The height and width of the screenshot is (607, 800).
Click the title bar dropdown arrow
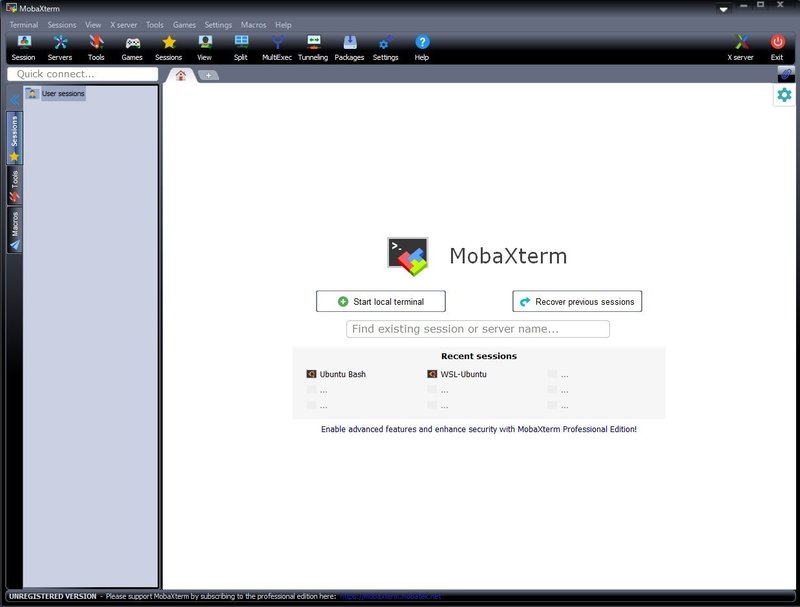click(x=723, y=9)
